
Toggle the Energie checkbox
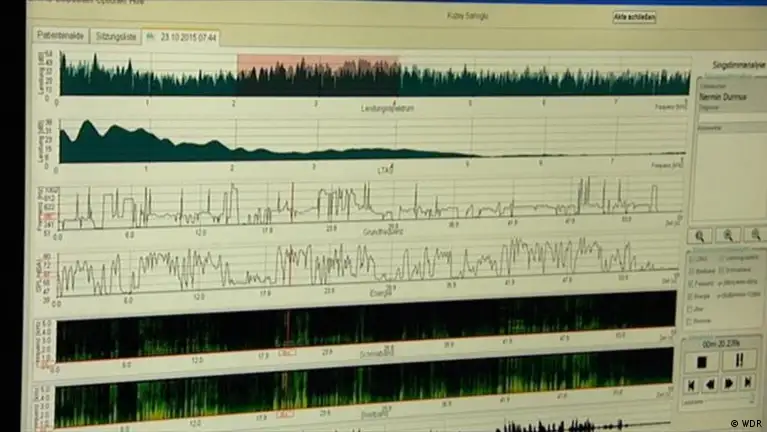[691, 296]
